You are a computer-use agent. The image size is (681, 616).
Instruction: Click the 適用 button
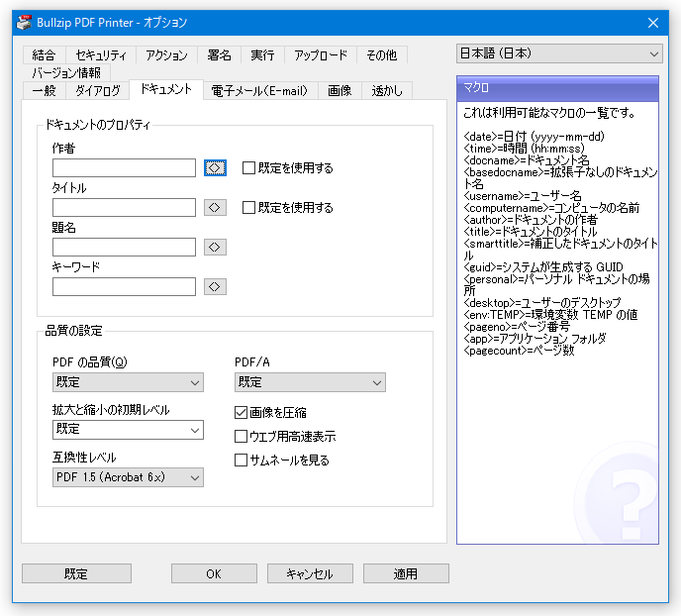pos(406,573)
